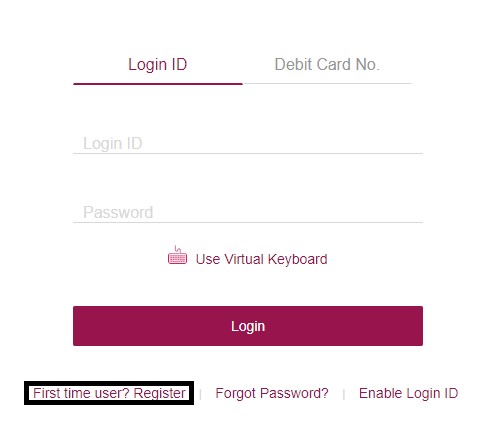Screen dimensions: 497x441
Task: Click the Use Virtual Keyboard label
Action: tap(261, 259)
